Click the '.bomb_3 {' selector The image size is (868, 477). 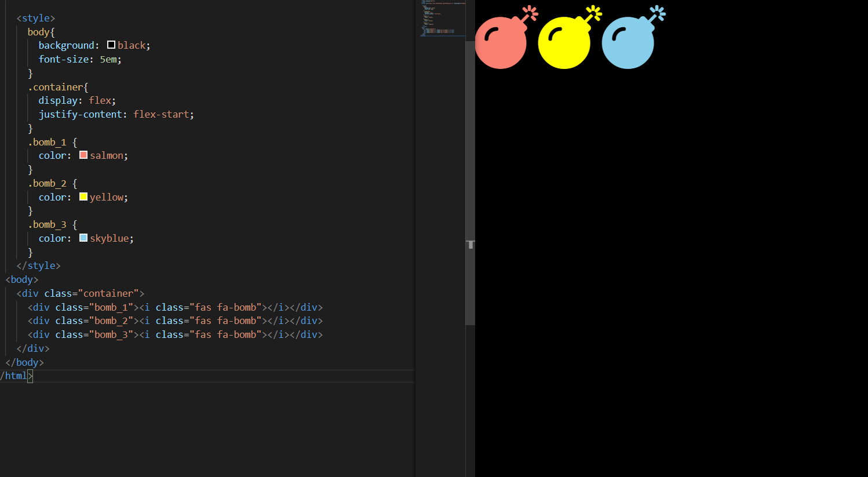coord(53,224)
